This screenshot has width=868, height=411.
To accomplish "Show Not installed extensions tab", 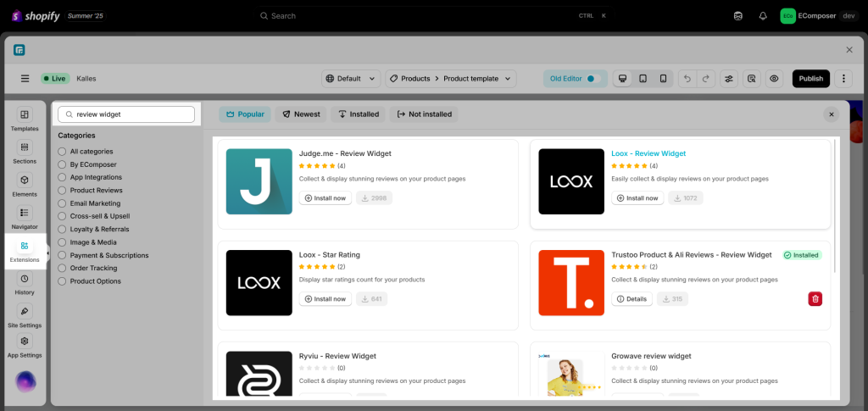I will click(424, 114).
